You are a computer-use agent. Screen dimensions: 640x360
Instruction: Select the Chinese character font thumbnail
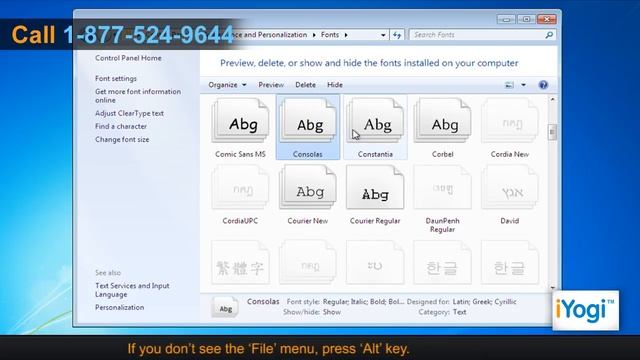240,262
